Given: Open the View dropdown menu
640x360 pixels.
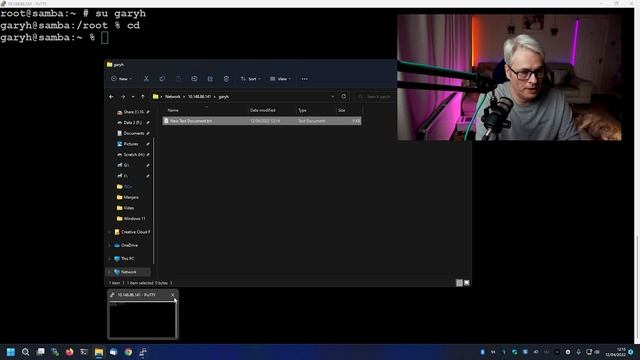Looking at the screenshot, I should (x=280, y=79).
